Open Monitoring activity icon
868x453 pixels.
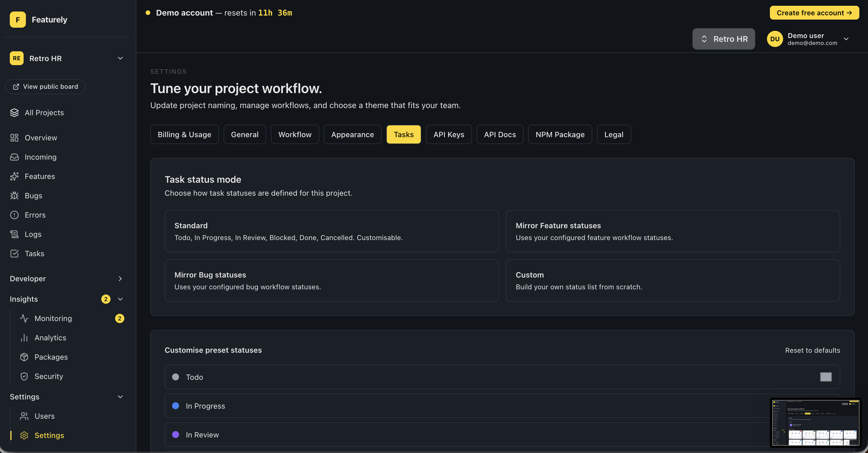24,318
